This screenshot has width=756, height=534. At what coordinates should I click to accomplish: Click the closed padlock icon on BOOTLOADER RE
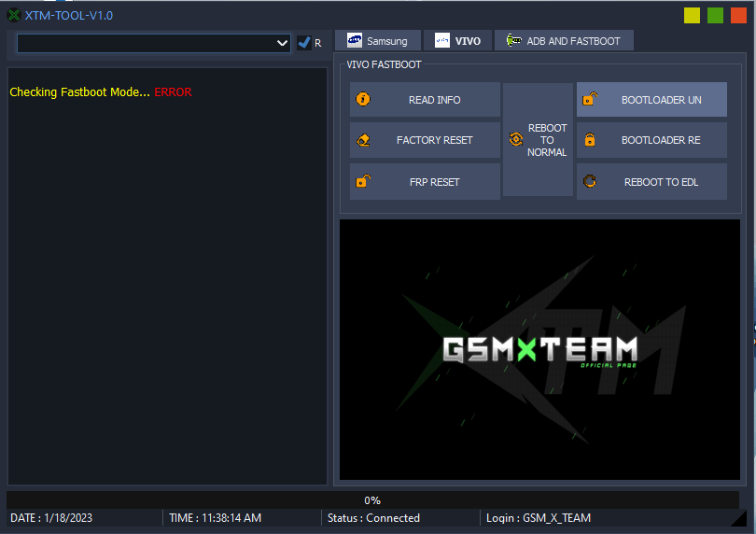pyautogui.click(x=589, y=140)
